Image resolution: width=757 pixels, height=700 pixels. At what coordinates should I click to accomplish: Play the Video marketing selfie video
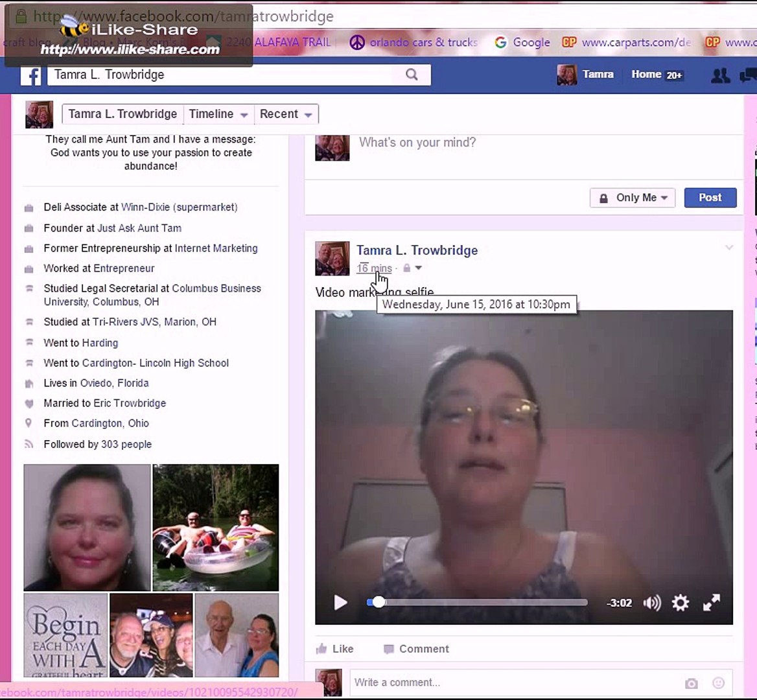tap(340, 603)
